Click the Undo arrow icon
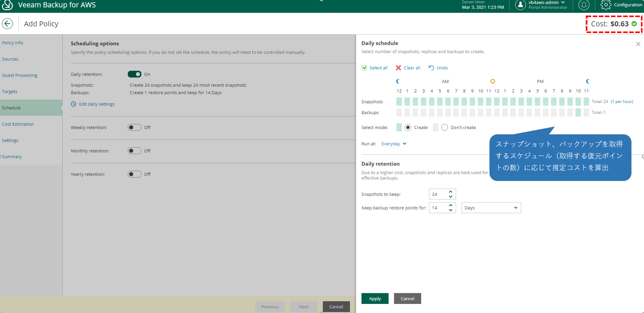Viewport: 644px width, 313px height. (x=431, y=68)
